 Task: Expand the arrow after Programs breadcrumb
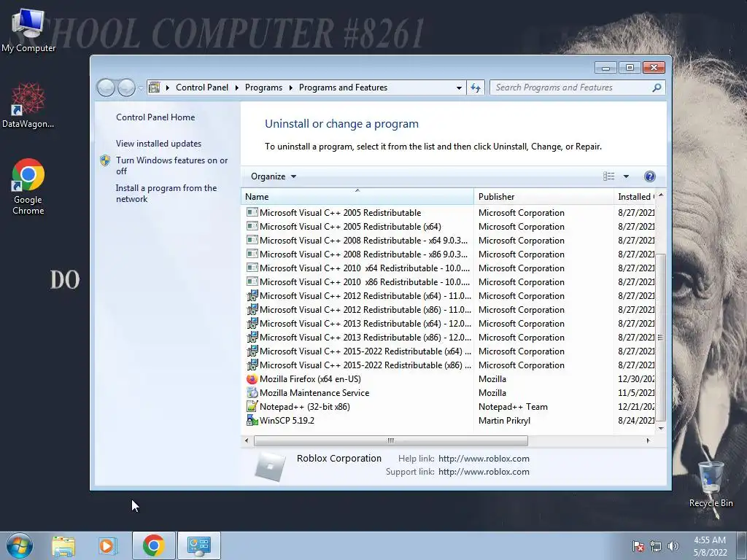tap(290, 87)
